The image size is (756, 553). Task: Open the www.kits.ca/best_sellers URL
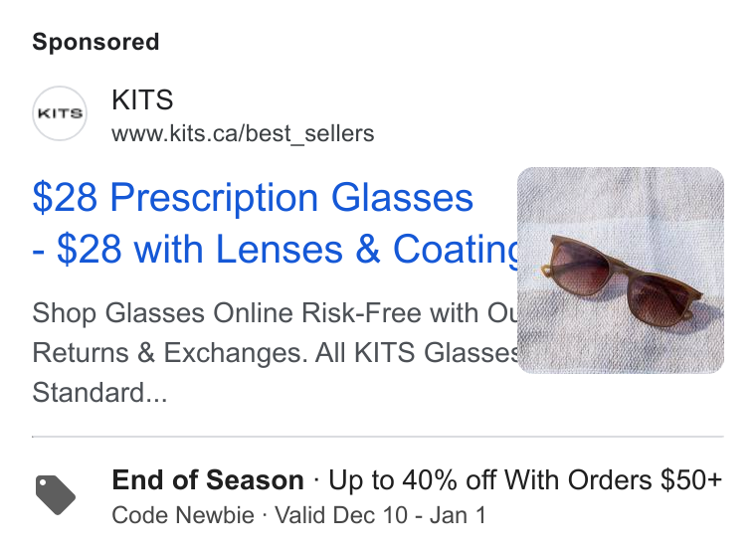point(243,133)
